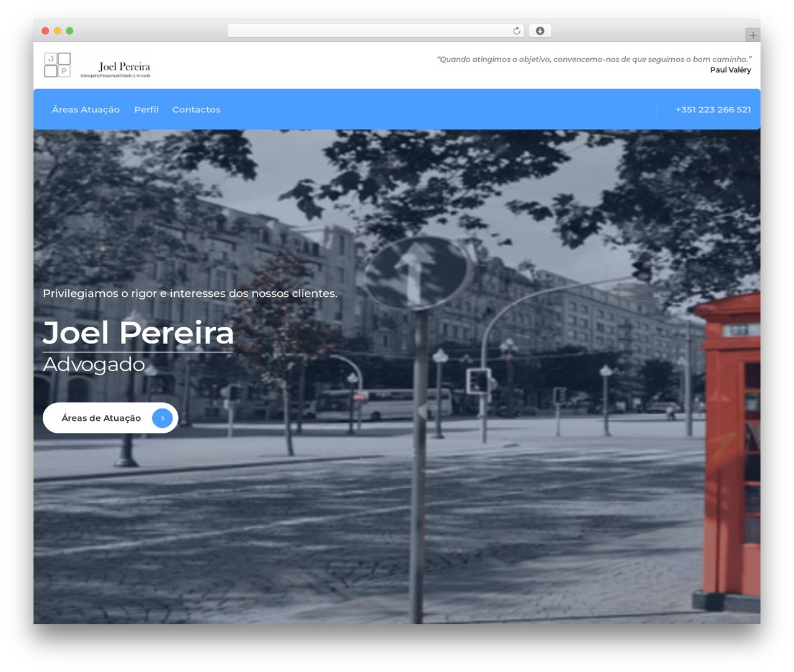Go to the Perfil menu item
The width and height of the screenshot is (794, 672).
pos(146,109)
